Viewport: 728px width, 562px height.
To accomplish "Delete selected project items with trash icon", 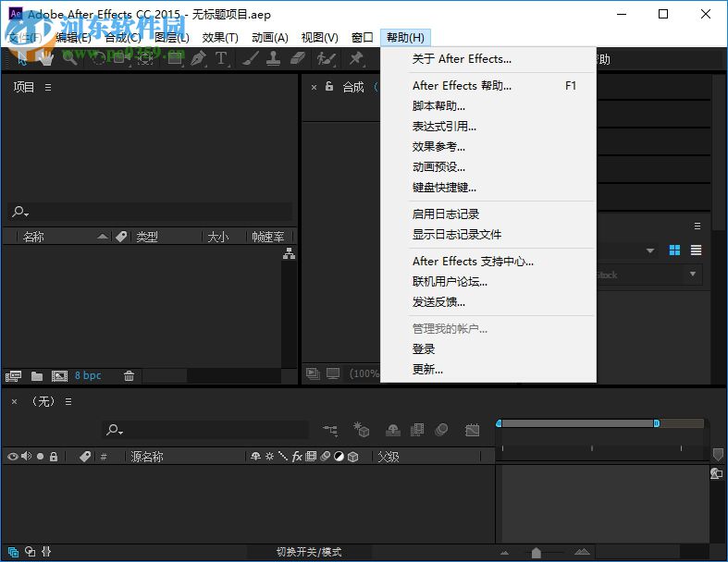I will pyautogui.click(x=130, y=376).
